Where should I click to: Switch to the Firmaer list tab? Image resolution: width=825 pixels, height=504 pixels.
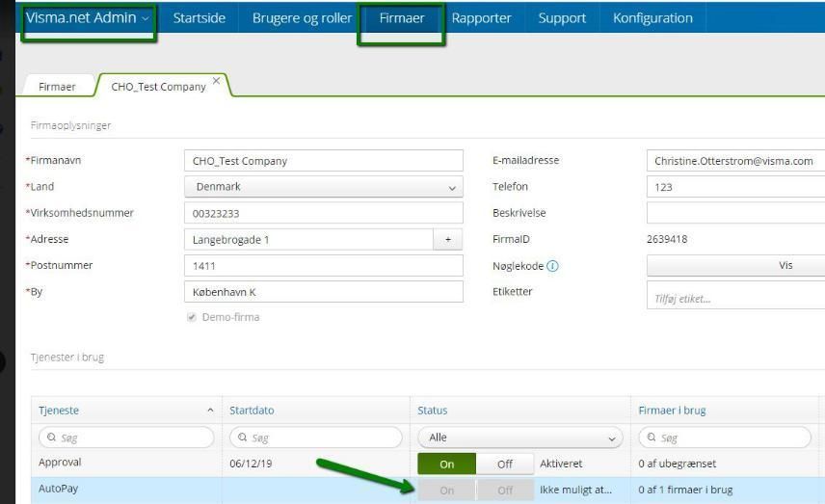[57, 87]
